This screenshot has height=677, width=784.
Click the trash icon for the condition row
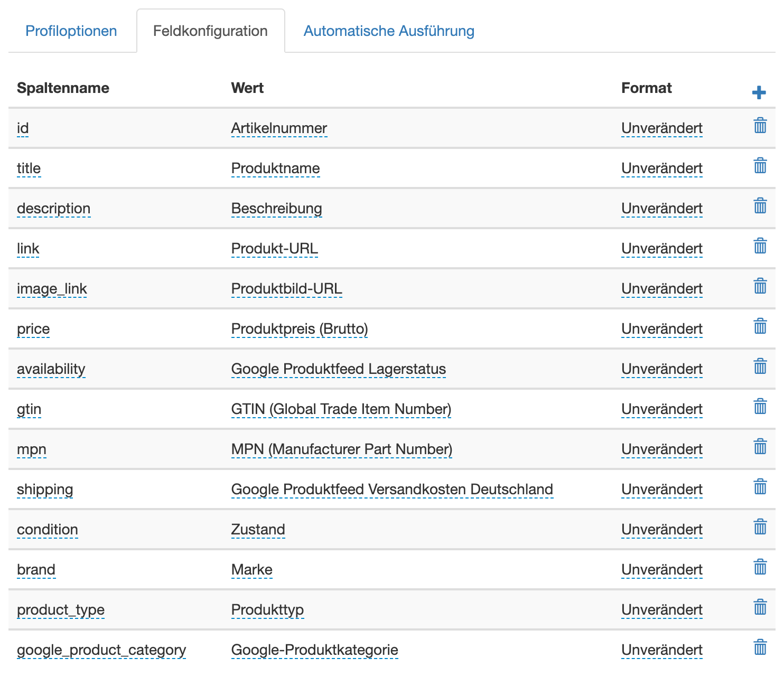[760, 527]
